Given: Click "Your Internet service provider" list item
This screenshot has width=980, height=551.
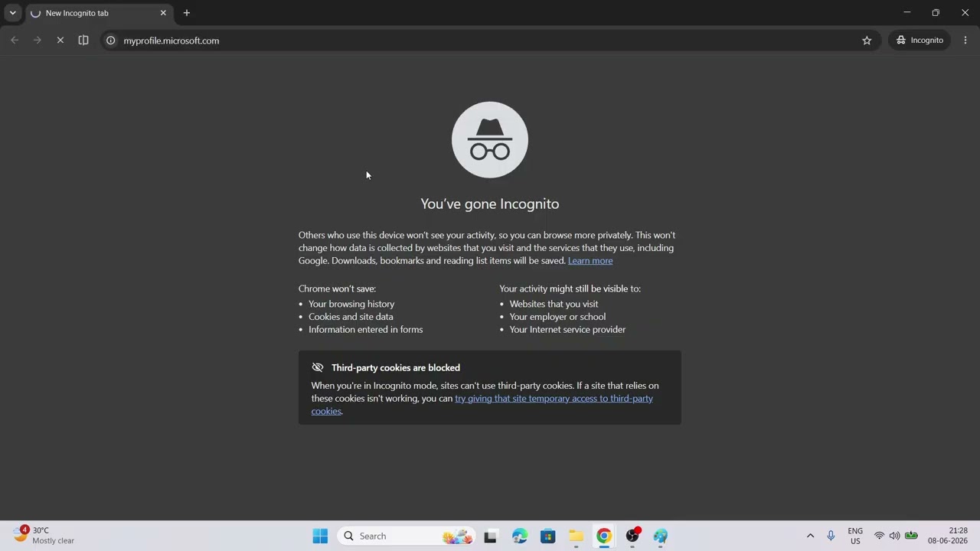Looking at the screenshot, I should click(567, 330).
